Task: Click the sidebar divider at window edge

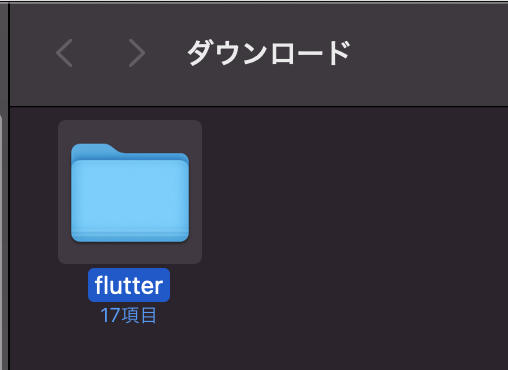Action: pyautogui.click(x=9, y=187)
